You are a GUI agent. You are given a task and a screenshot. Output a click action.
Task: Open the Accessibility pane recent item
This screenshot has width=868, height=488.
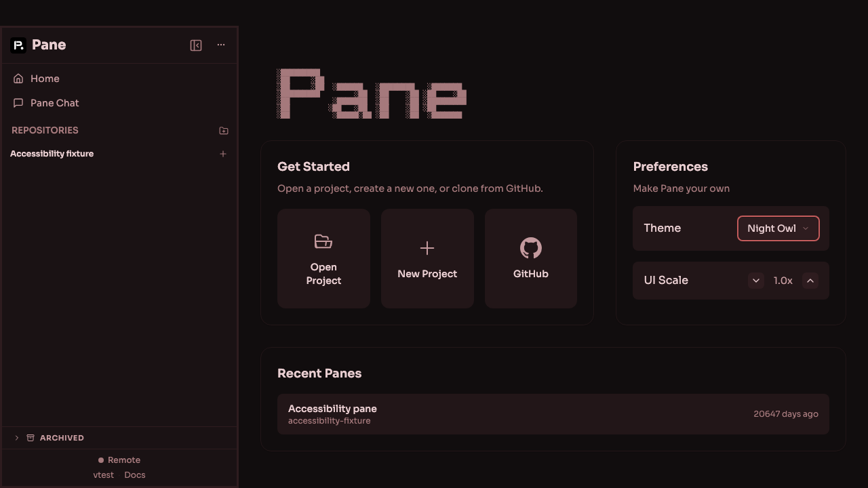553,414
